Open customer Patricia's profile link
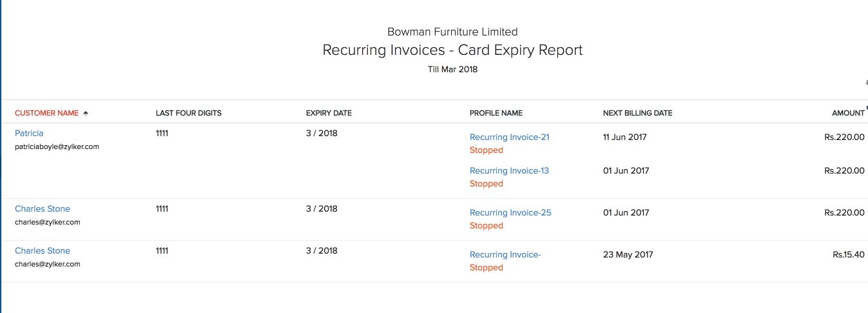This screenshot has height=313, width=868. point(29,133)
